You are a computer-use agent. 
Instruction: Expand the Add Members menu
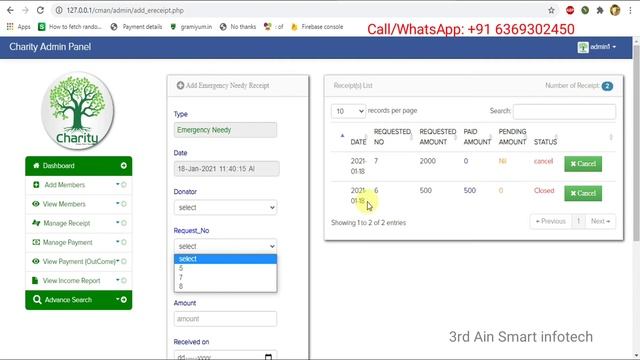(x=78, y=185)
